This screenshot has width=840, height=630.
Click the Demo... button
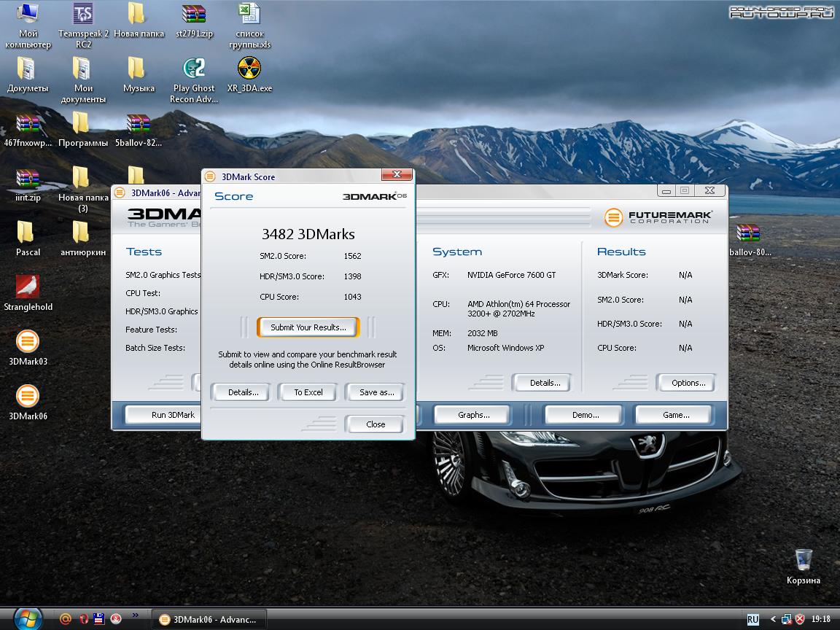(x=585, y=415)
